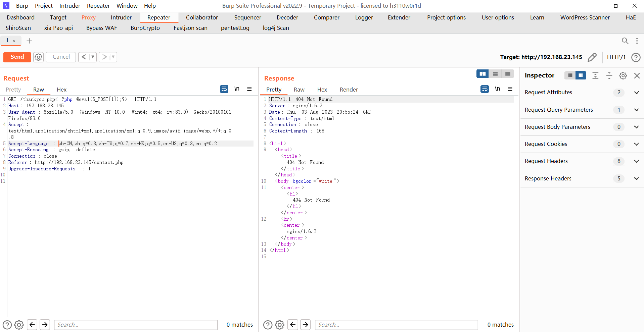Switch Response view to Render tab
Image resolution: width=644 pixels, height=332 pixels.
click(349, 90)
